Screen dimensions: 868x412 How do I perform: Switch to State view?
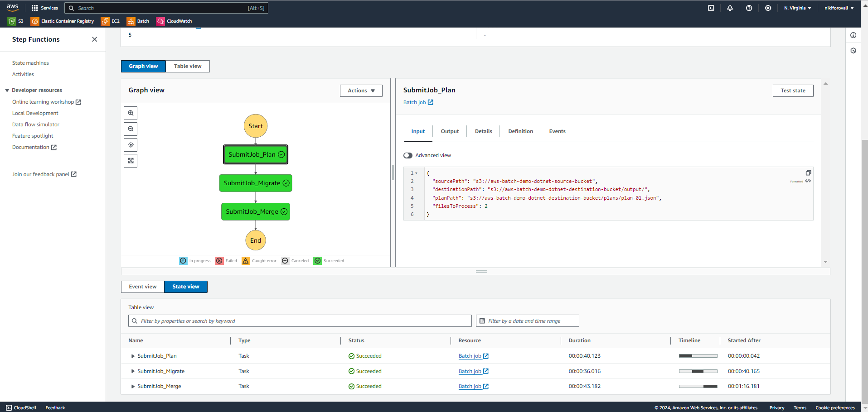point(186,287)
